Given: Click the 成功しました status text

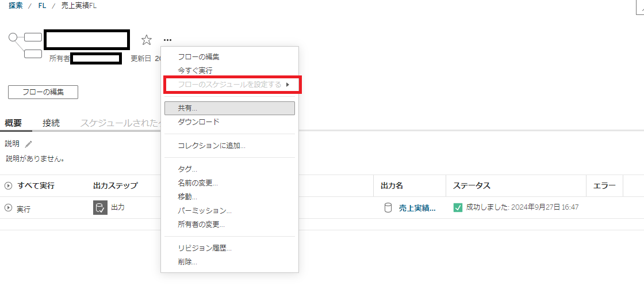Looking at the screenshot, I should point(523,207).
